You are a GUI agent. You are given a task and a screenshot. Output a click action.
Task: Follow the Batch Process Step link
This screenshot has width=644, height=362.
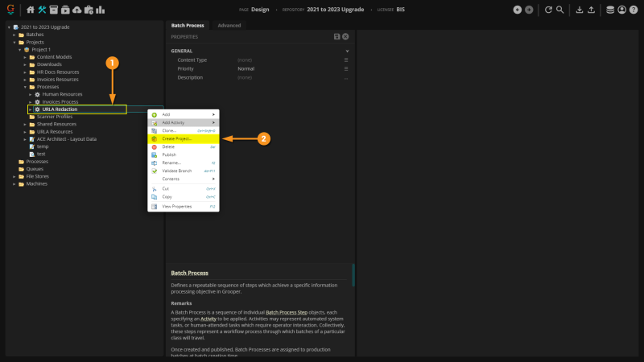pos(287,312)
